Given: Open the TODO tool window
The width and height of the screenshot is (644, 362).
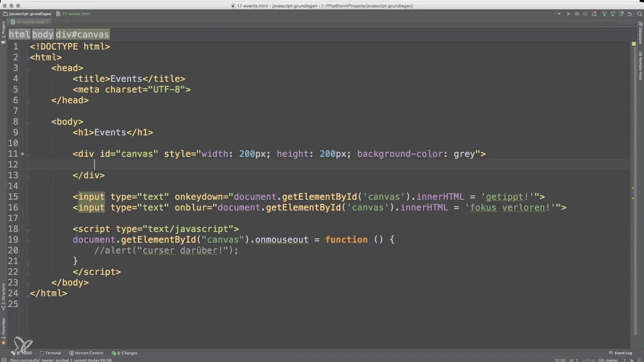Looking at the screenshot, I should pyautogui.click(x=22, y=353).
